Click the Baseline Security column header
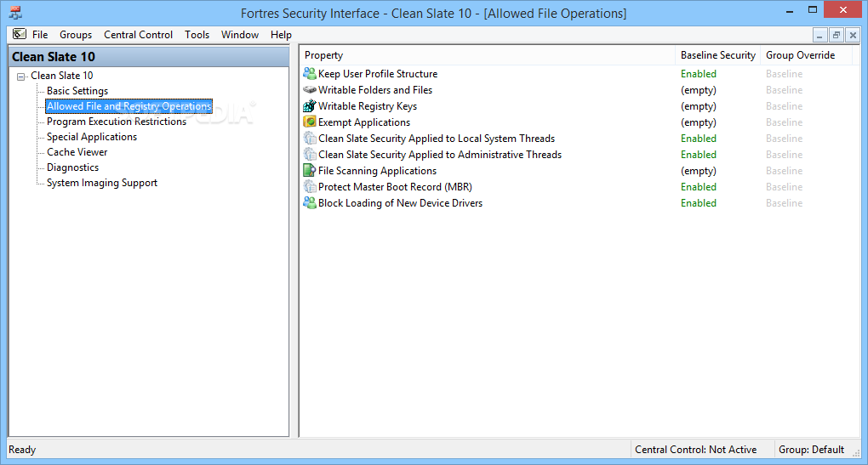 click(x=717, y=55)
